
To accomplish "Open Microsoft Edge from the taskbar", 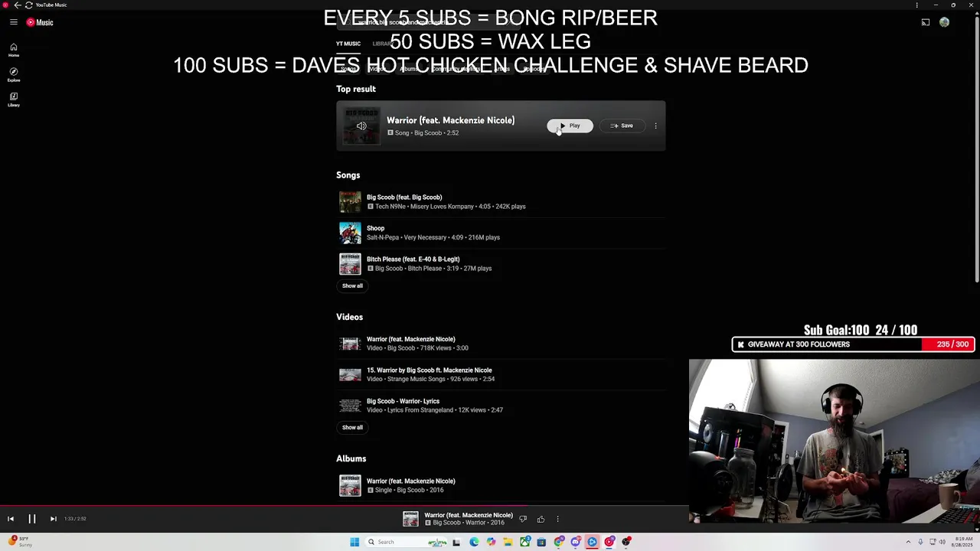I will 474,542.
